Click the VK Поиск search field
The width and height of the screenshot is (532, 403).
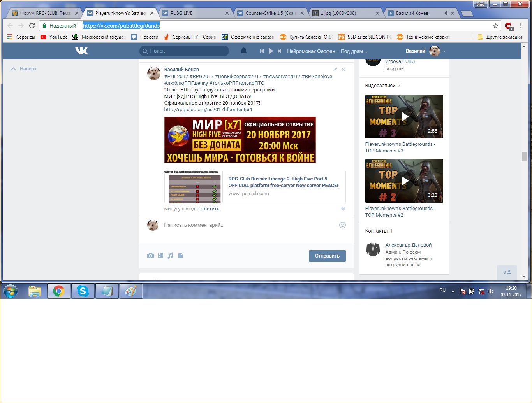point(184,51)
